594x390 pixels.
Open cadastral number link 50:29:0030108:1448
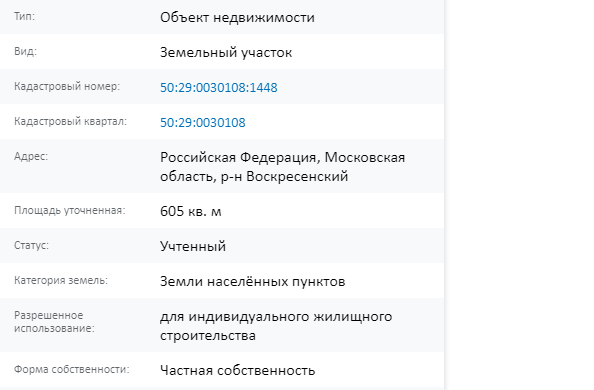pyautogui.click(x=219, y=88)
